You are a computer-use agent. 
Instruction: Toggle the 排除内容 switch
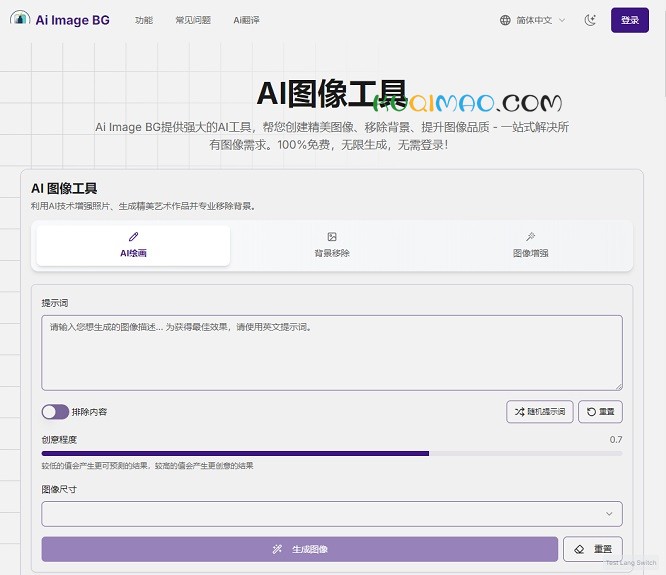55,412
